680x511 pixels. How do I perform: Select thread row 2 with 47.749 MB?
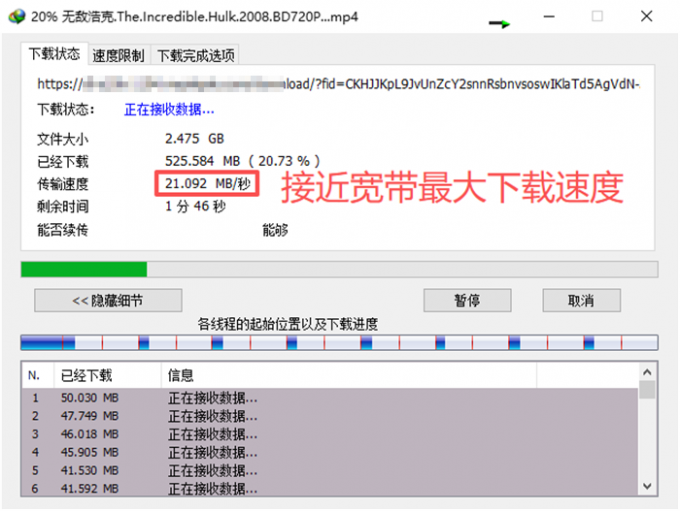click(330, 416)
